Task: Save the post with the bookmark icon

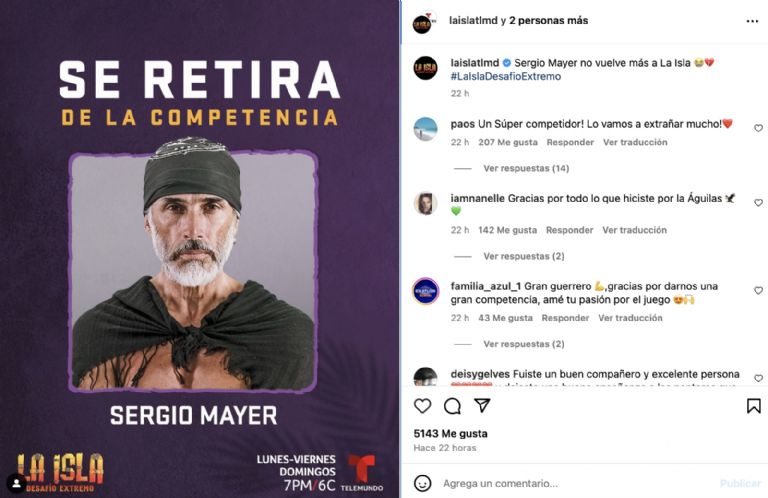Action: pyautogui.click(x=753, y=406)
